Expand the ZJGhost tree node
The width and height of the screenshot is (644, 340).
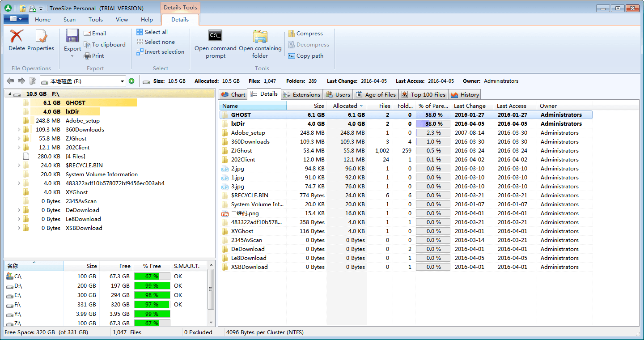[19, 139]
